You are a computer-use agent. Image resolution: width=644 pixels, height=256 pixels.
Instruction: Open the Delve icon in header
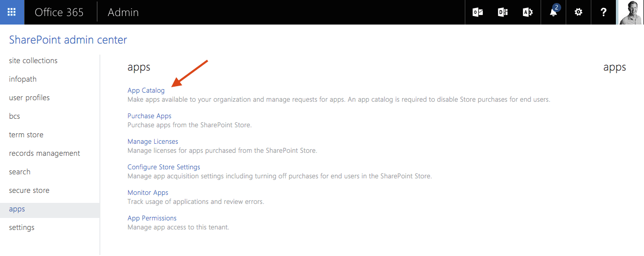click(503, 12)
